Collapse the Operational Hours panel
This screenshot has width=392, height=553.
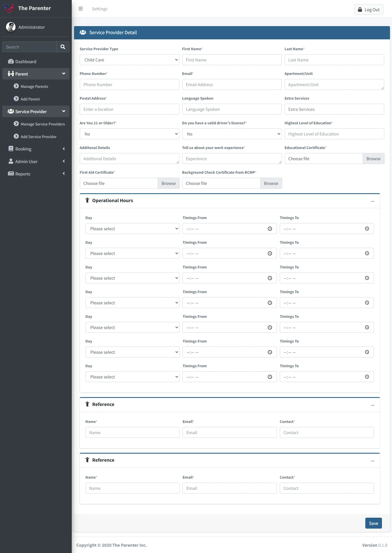(x=372, y=201)
